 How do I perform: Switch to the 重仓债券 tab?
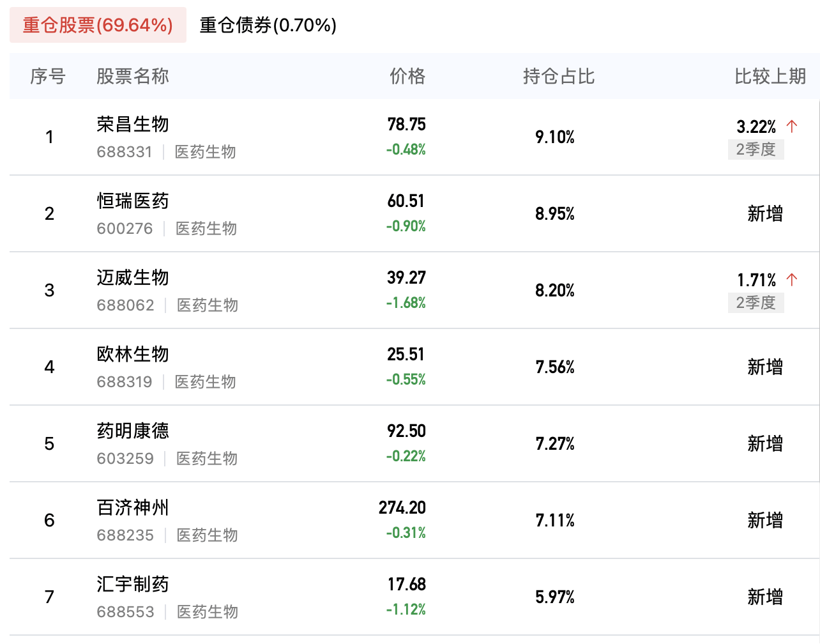pos(268,26)
